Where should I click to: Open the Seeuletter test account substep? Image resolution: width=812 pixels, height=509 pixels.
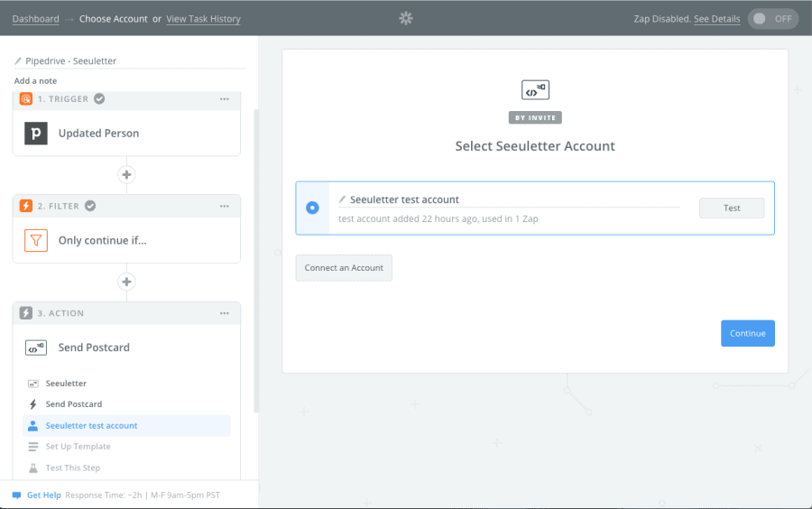point(126,426)
